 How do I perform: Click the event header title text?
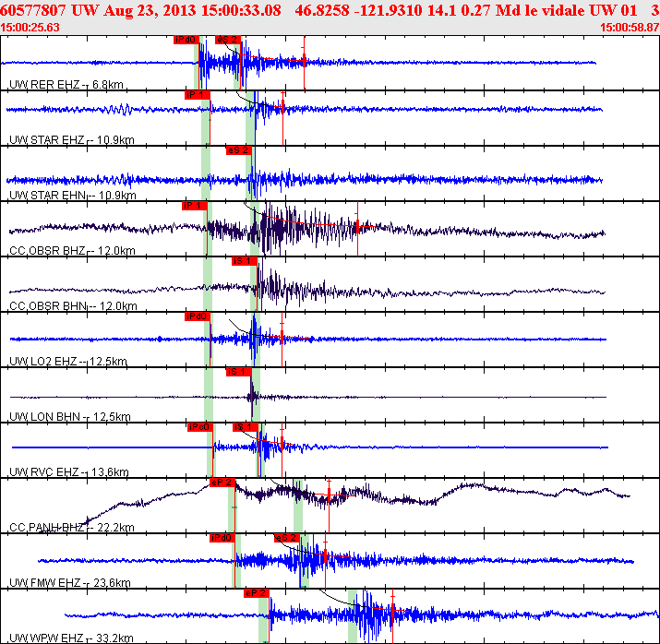(330, 10)
